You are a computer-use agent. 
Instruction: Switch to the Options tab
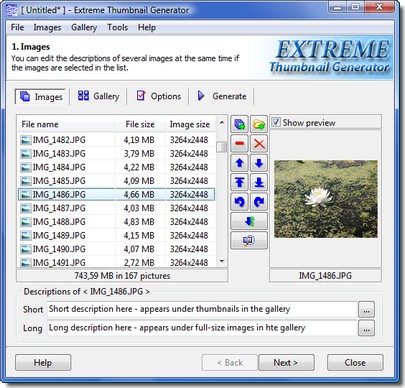(159, 96)
